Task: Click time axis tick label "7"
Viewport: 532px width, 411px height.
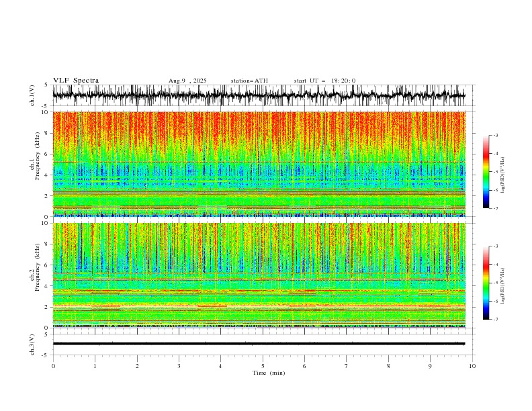Action: pos(347,366)
